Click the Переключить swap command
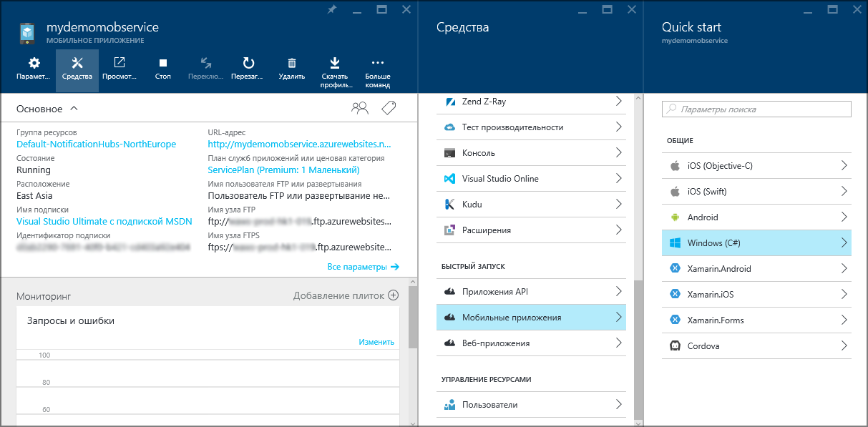The width and height of the screenshot is (868, 427). click(205, 69)
